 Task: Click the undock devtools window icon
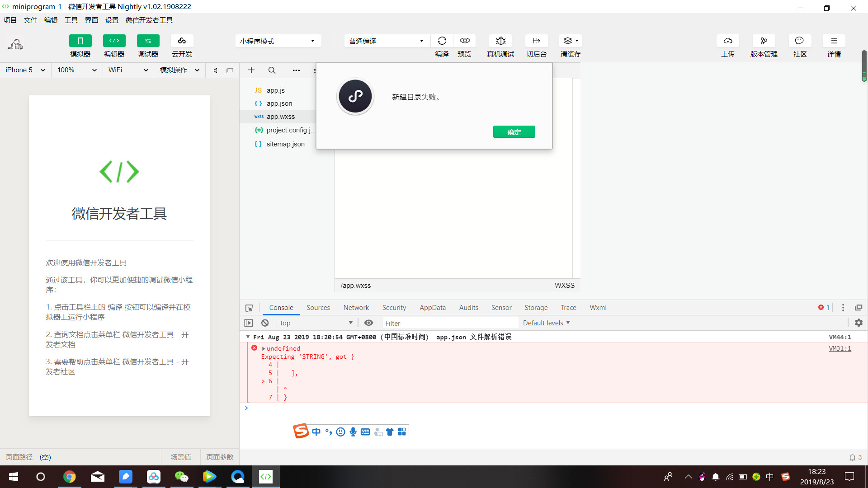(859, 308)
